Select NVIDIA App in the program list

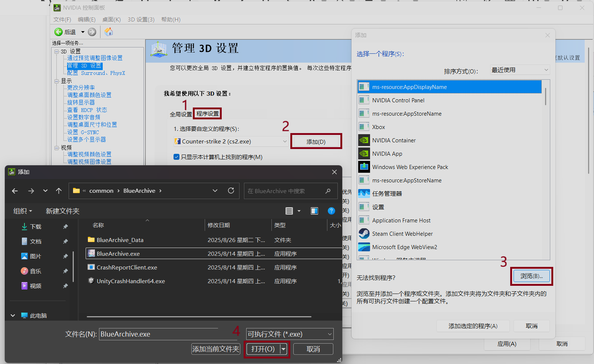click(x=387, y=154)
